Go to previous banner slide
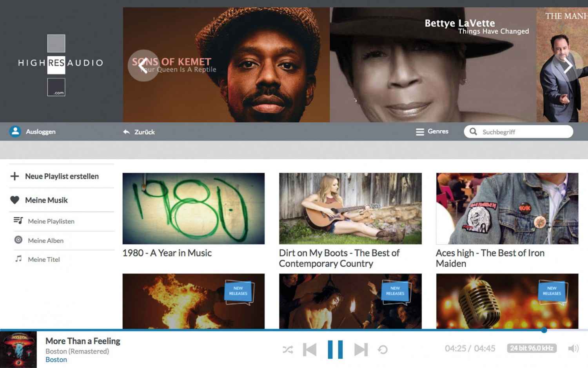The image size is (588, 368). 143,66
